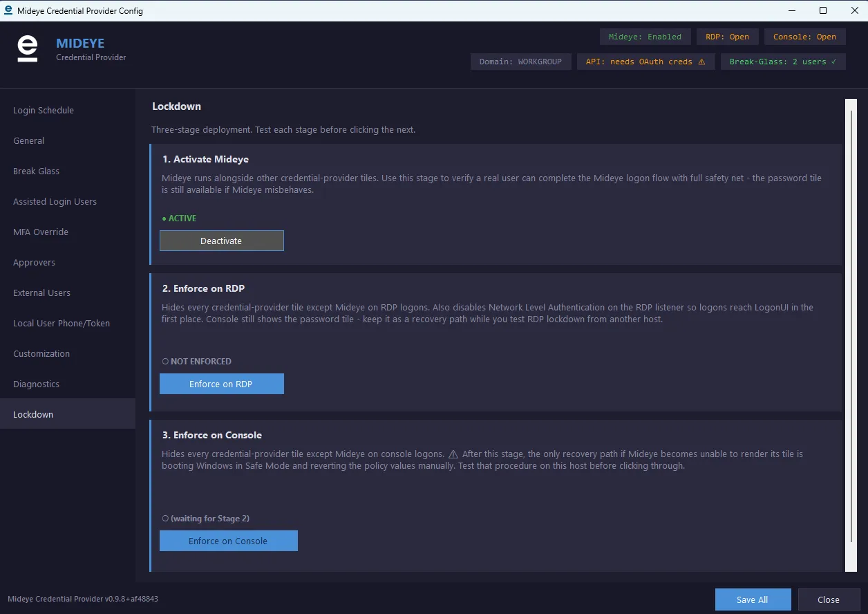Click the ACTIVE status label
The image size is (868, 614).
coord(180,218)
